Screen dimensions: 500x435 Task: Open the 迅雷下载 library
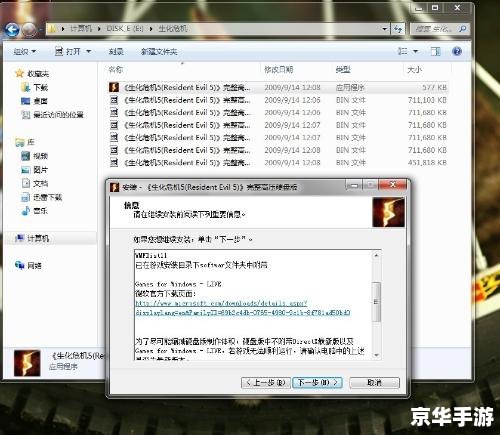pyautogui.click(x=42, y=197)
